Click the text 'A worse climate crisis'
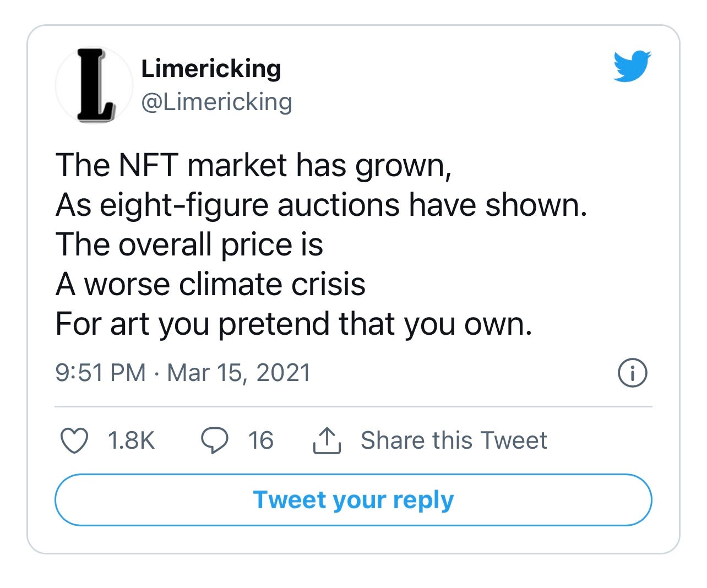The image size is (707, 588). (x=210, y=285)
